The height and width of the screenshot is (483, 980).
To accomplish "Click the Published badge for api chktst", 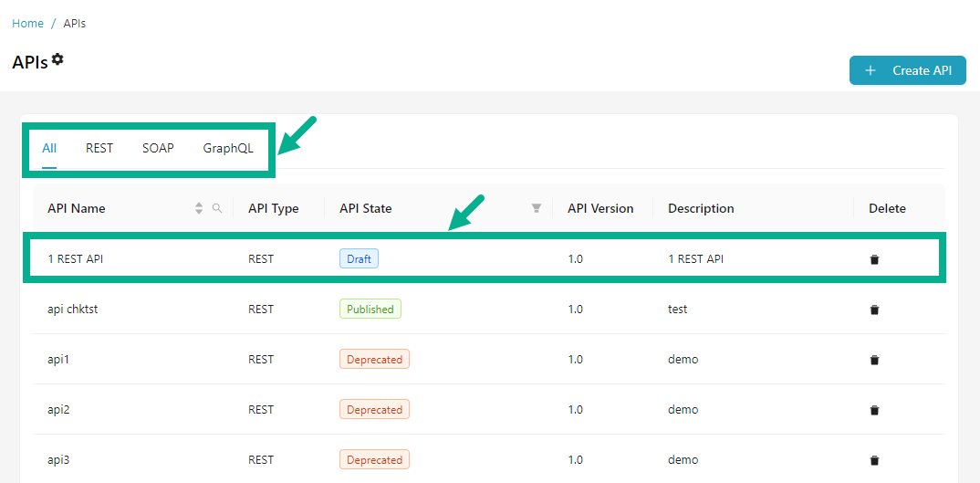I will [370, 310].
